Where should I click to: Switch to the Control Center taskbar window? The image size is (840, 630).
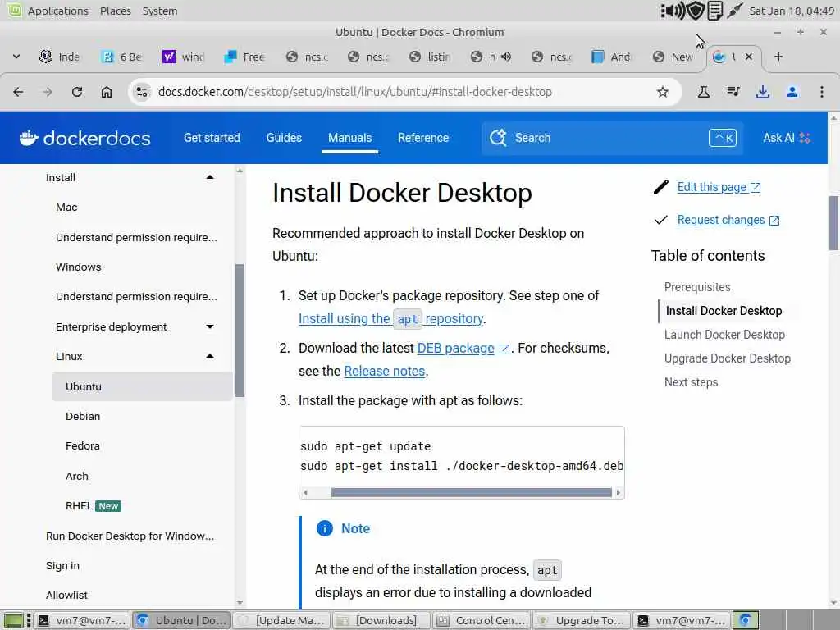[481, 620]
